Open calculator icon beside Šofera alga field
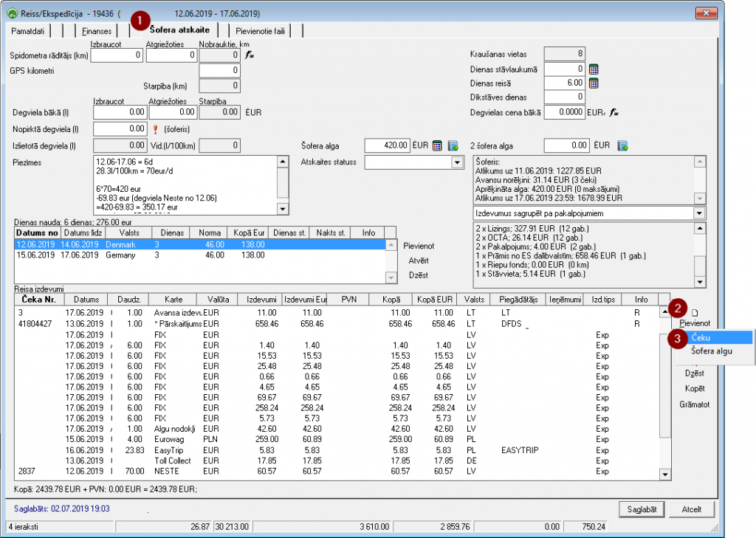This screenshot has width=756, height=538. 437,145
